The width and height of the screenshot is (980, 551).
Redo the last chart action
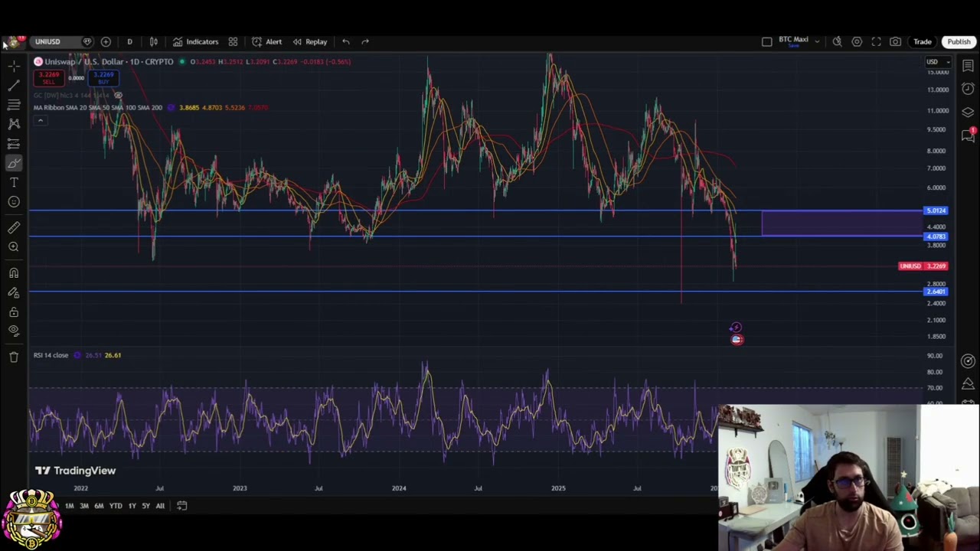tap(365, 42)
